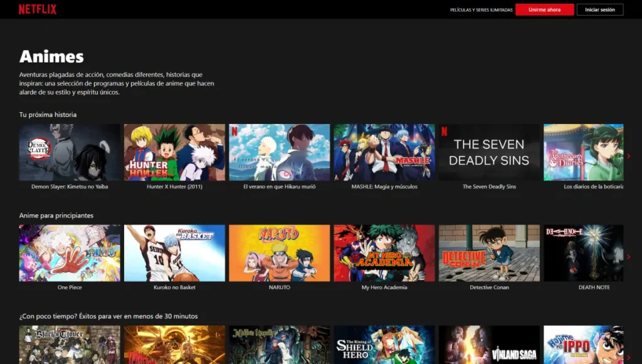The width and height of the screenshot is (642, 364).
Task: Open the NARUTO thumbnail
Action: click(x=279, y=252)
